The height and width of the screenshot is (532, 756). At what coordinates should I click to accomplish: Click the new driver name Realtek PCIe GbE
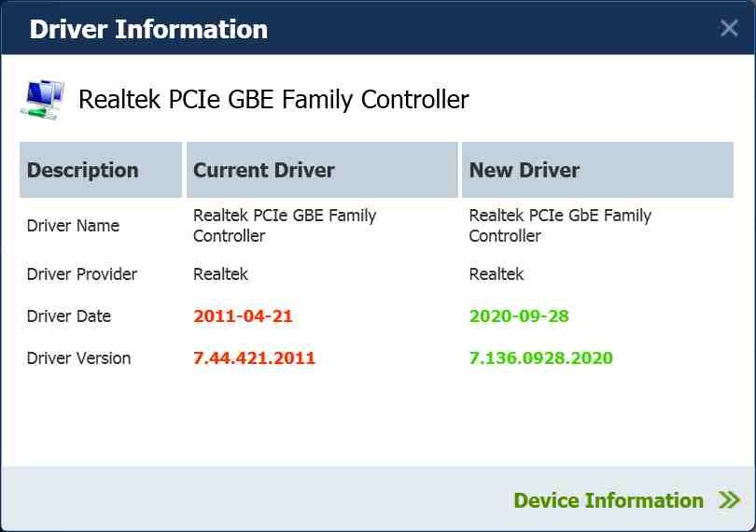coord(560,225)
